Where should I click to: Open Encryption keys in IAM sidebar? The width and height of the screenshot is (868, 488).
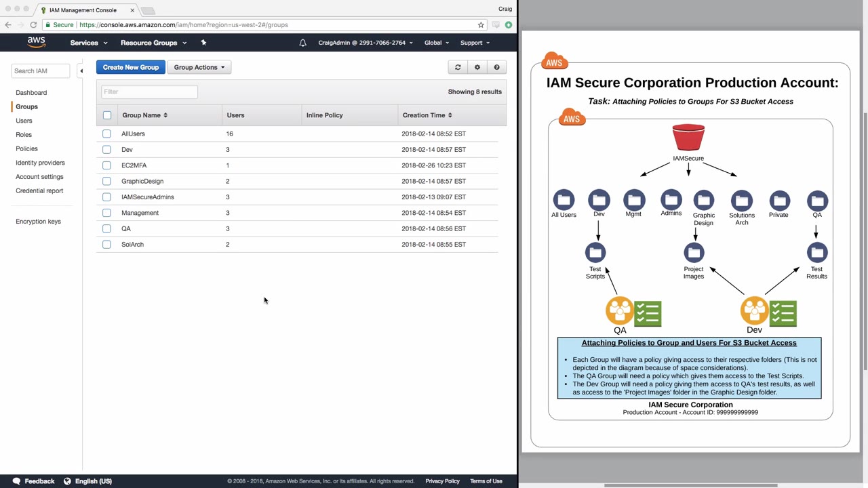click(x=38, y=222)
